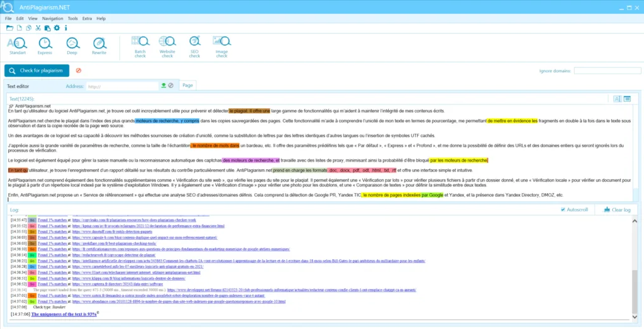
Task: Click the page view icon at editor top-right
Action: click(627, 99)
